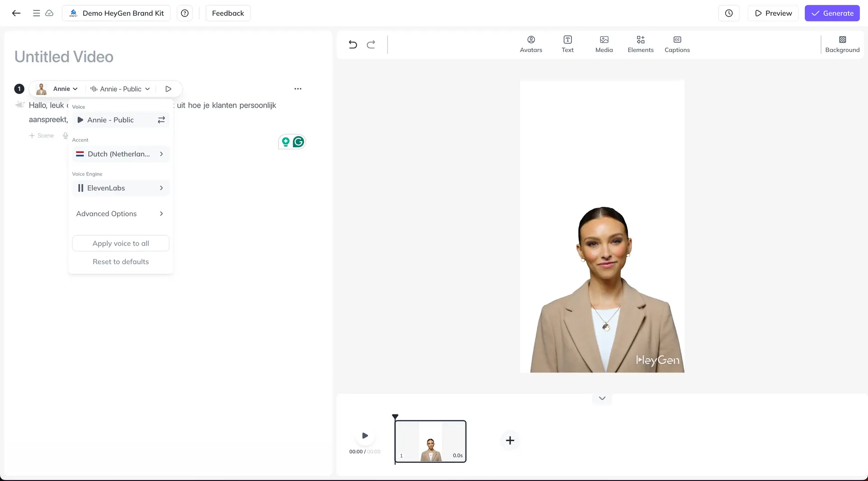Click the scene number 1 badge
868x481 pixels.
click(19, 89)
